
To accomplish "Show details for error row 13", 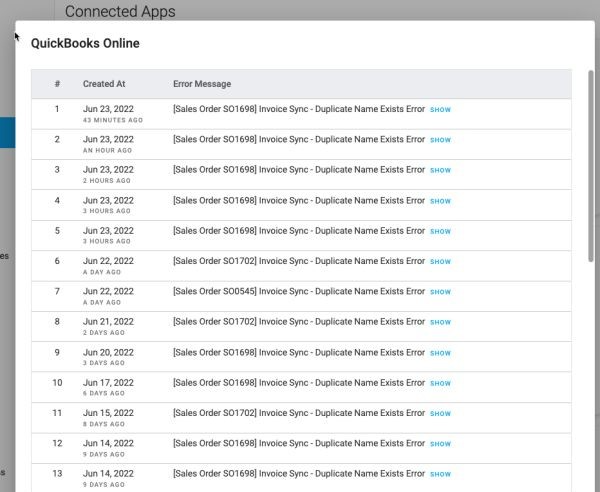I will pos(440,474).
